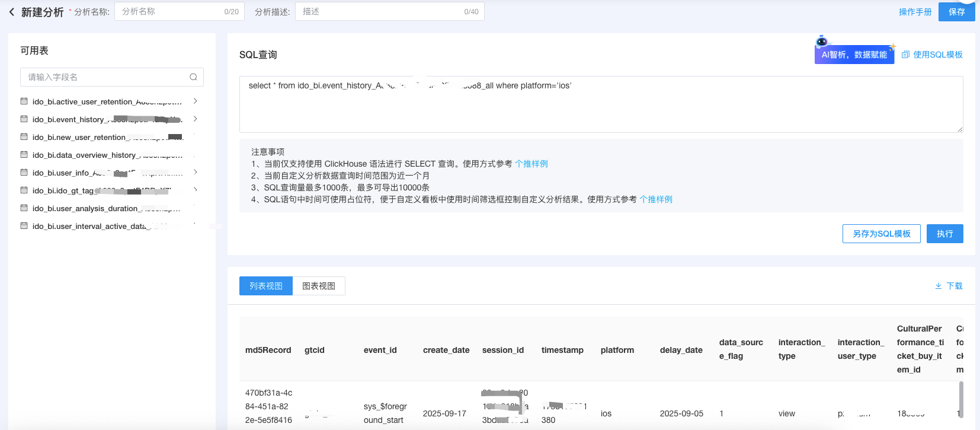Click the CulturalPerformance_ticket_buy_item_id column header

920,349
